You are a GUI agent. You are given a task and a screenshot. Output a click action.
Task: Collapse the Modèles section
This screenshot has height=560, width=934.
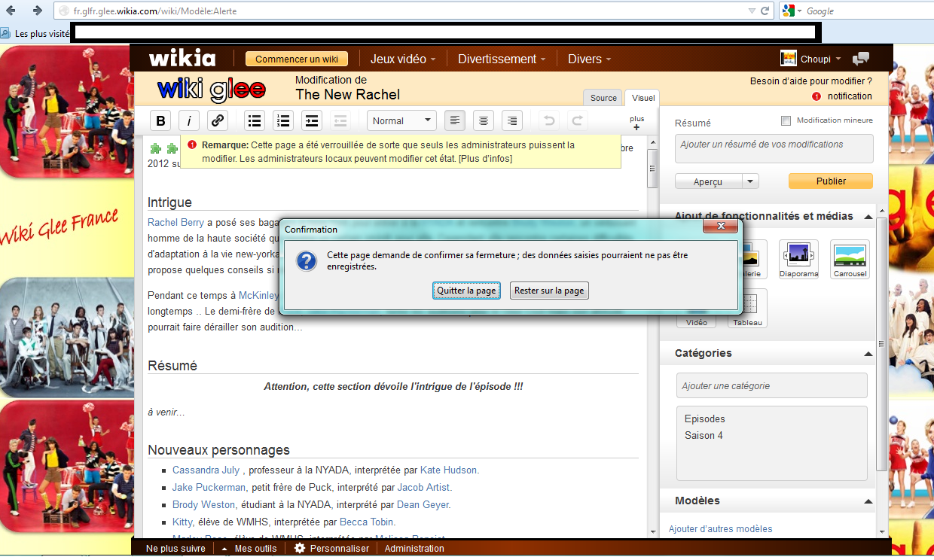[868, 501]
